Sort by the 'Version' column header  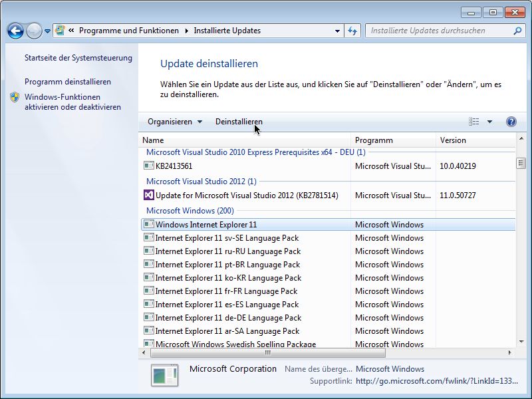tap(475, 140)
